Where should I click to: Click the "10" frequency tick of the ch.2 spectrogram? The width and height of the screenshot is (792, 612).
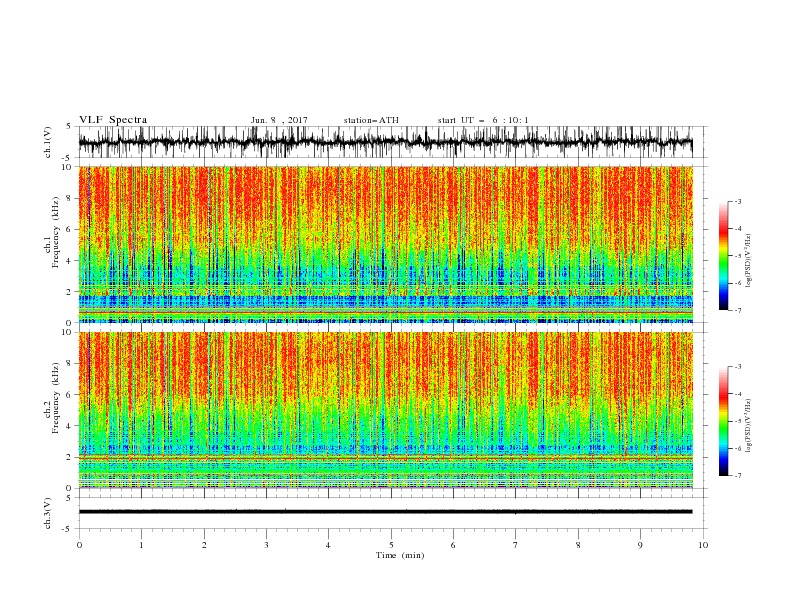[x=68, y=332]
